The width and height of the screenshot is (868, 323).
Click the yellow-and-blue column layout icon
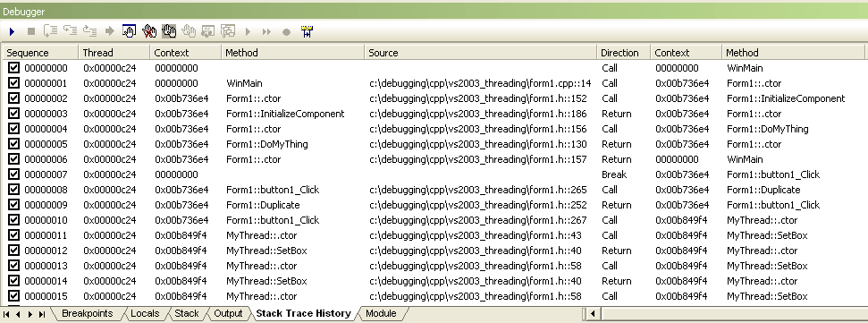pyautogui.click(x=308, y=31)
